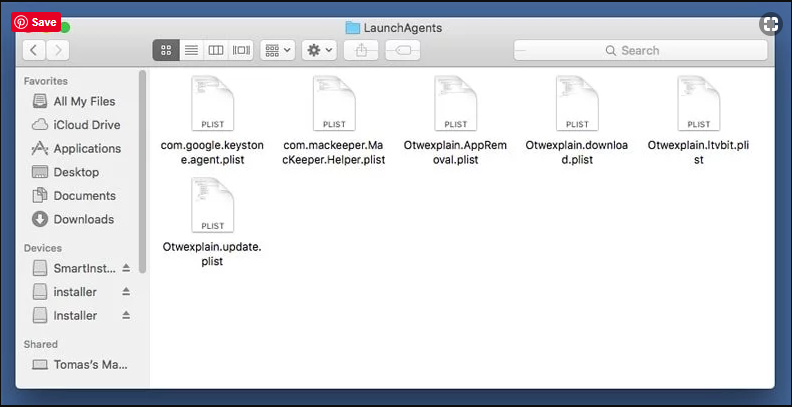
Task: Eject the SmartInst... volume
Action: point(126,268)
